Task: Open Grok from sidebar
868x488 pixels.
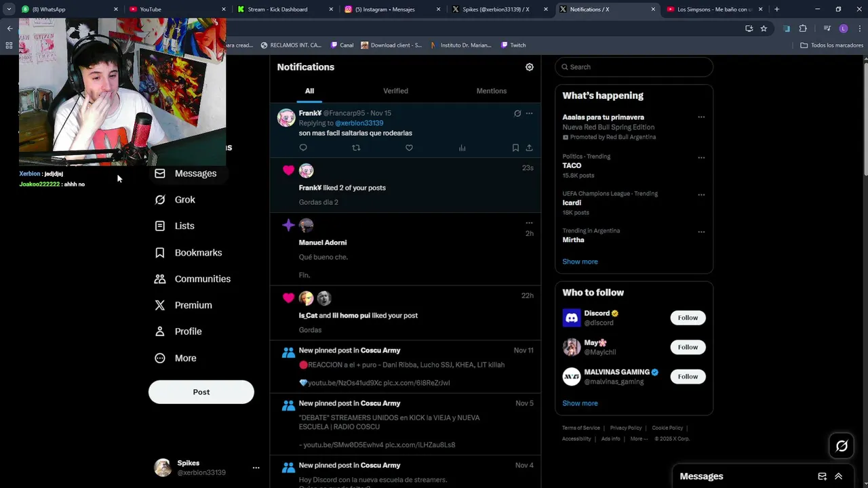Action: tap(176, 200)
